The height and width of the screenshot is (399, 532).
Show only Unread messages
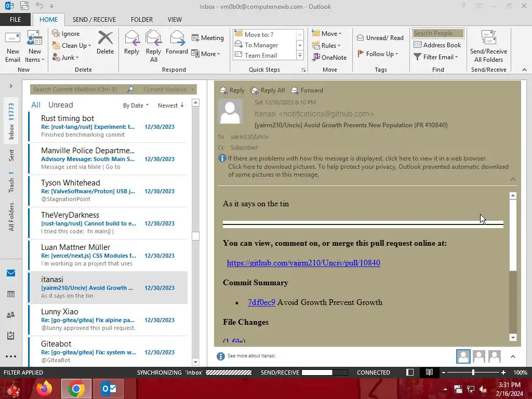click(x=60, y=105)
